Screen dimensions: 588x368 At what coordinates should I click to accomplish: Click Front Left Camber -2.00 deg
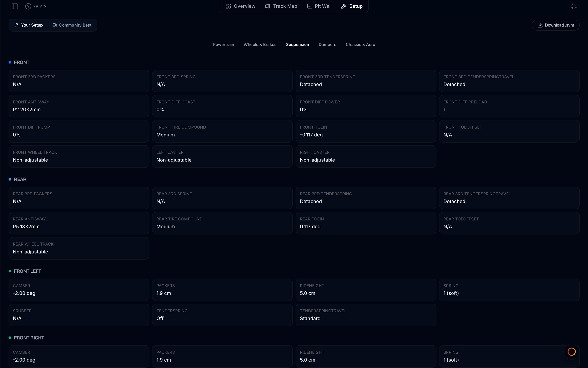coord(79,290)
